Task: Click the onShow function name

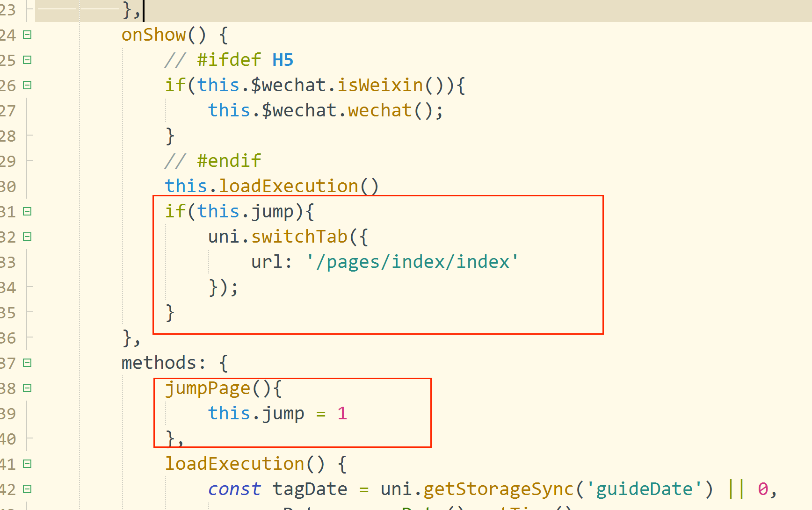Action: 153,35
